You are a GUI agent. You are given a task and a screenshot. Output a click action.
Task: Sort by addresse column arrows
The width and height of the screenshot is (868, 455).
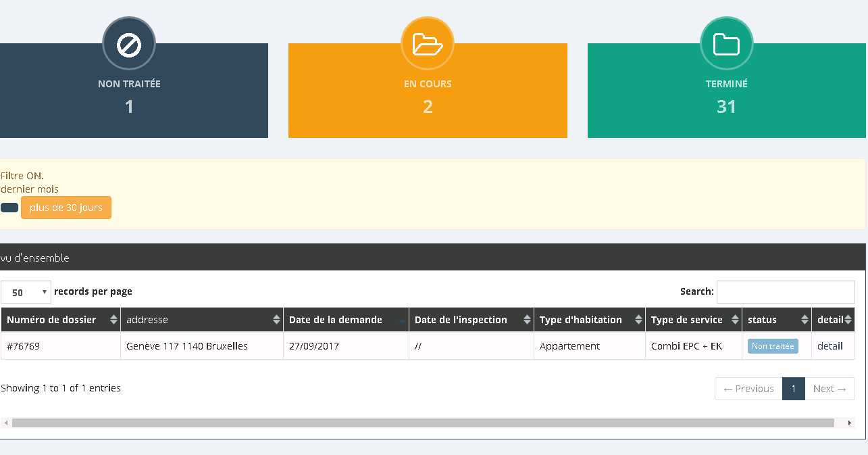point(276,320)
